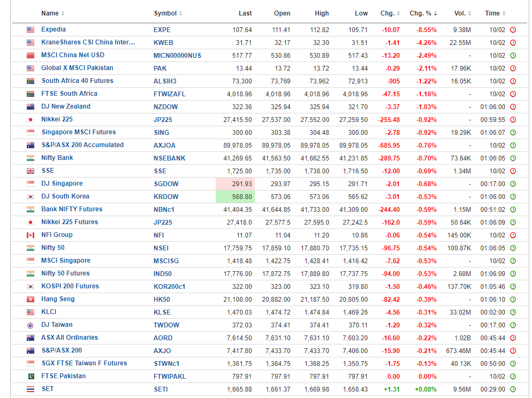Click the China flag beside MSCI China Net USD
The image size is (532, 398).
click(31, 55)
